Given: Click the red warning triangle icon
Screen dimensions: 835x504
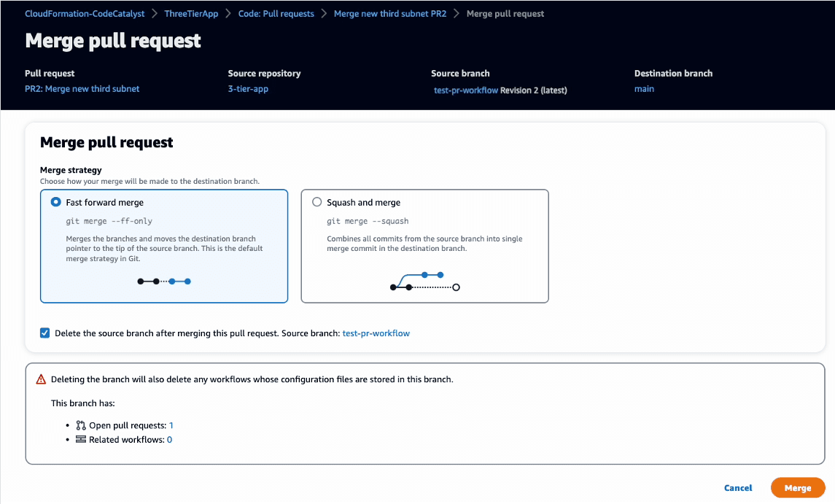Looking at the screenshot, I should tap(41, 379).
